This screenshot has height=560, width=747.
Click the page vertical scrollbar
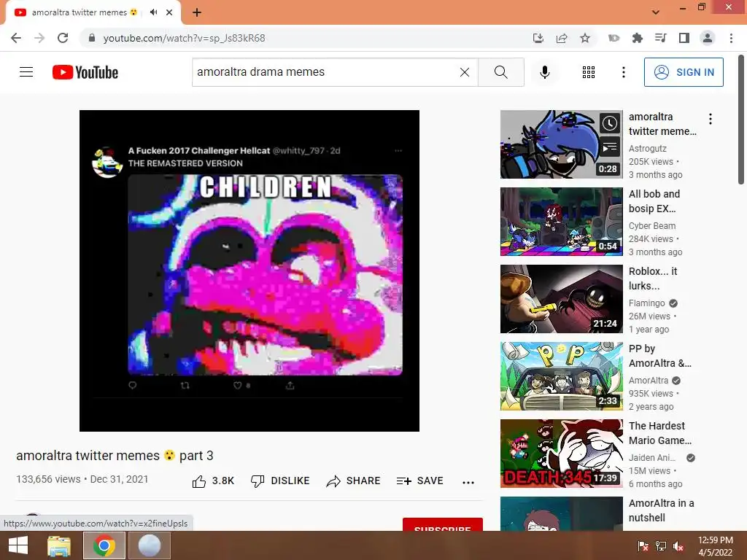coord(741,119)
